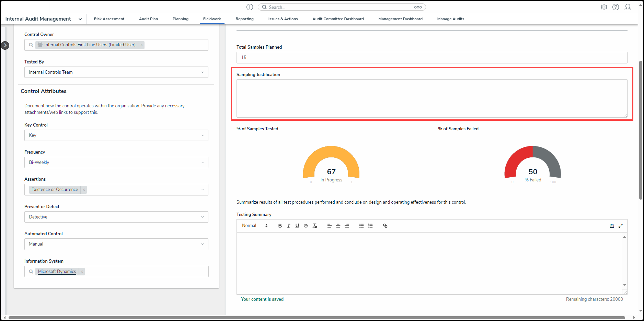
Task: Apply strikethrough in editor toolbar
Action: click(306, 226)
